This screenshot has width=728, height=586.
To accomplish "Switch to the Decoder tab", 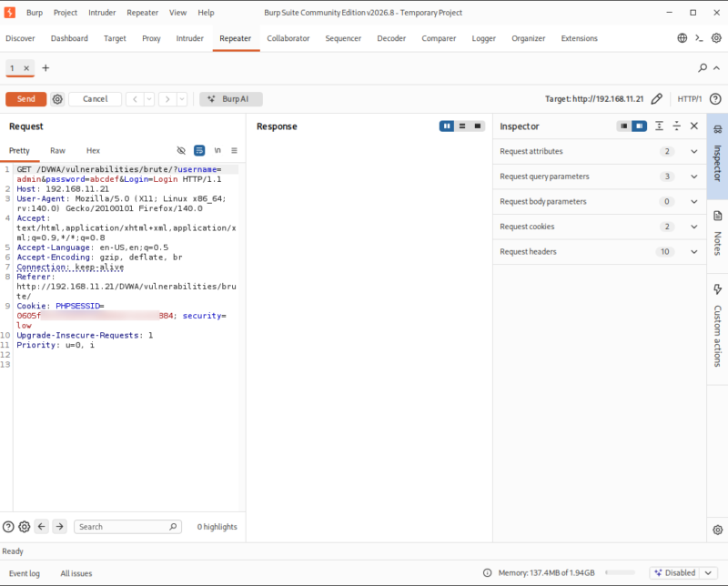I will coord(391,38).
